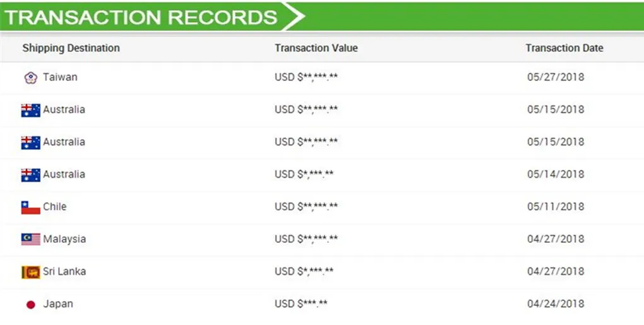Viewport: 644px width, 325px height.
Task: Click the Taiwan flag icon
Action: coord(30,78)
